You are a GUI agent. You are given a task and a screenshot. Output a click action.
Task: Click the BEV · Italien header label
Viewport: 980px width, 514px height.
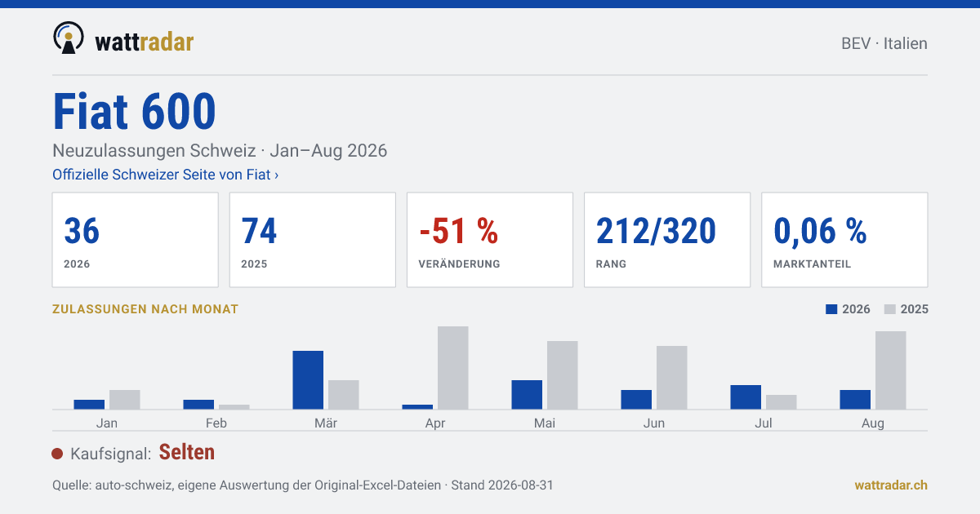pyautogui.click(x=884, y=43)
